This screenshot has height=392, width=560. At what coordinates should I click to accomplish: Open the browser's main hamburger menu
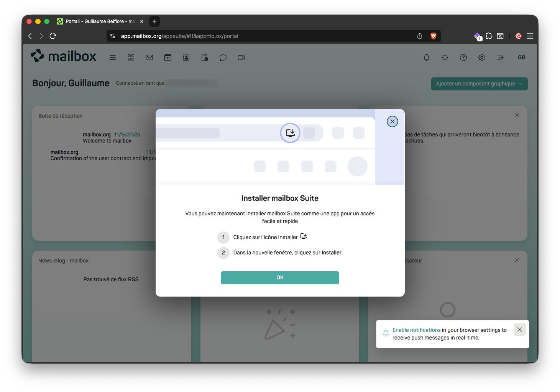530,36
